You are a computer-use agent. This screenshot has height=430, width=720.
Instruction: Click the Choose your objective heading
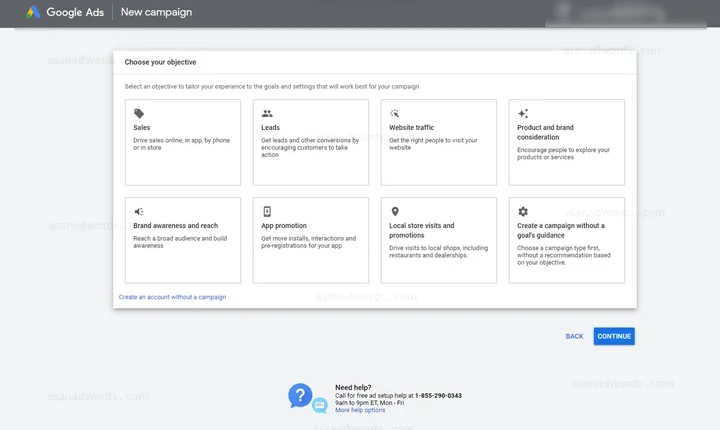point(160,62)
